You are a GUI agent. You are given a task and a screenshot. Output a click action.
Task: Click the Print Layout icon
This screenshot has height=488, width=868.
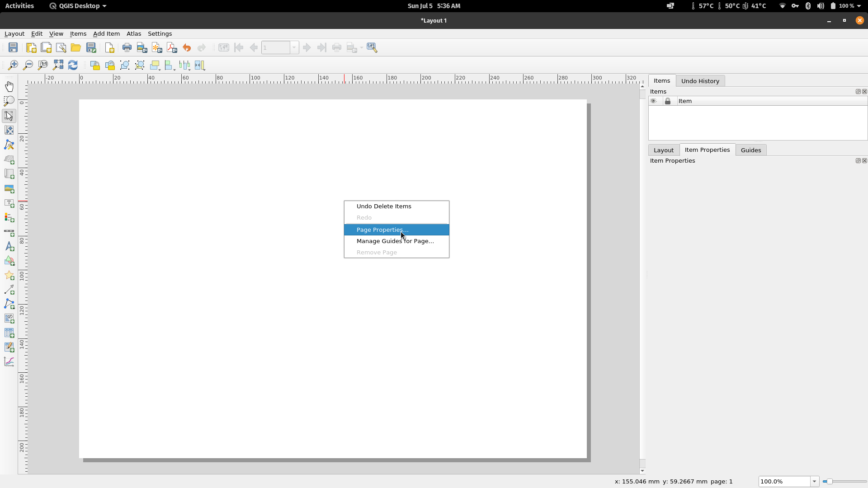pos(127,47)
